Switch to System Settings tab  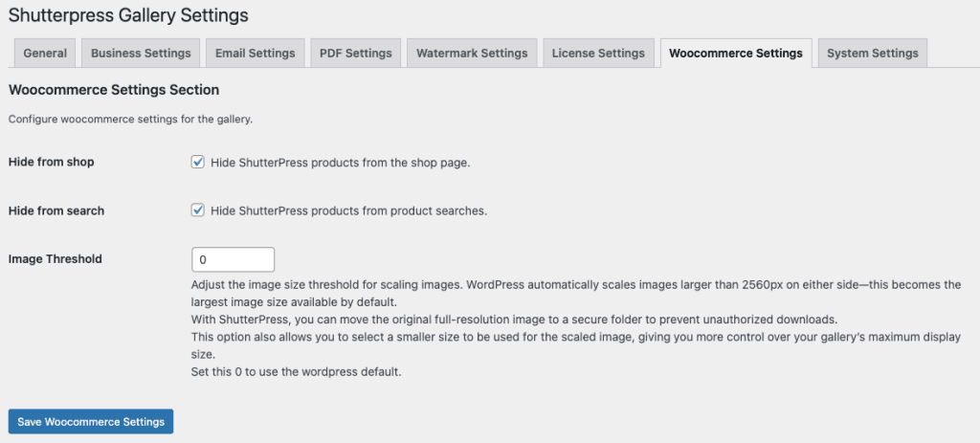872,54
